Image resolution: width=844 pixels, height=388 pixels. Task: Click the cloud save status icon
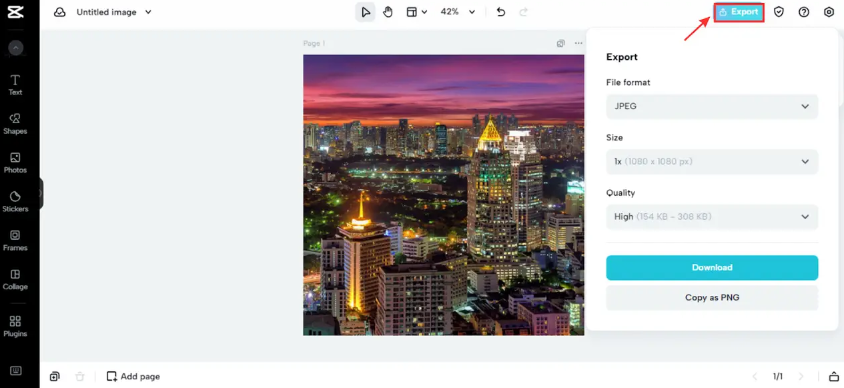(x=60, y=12)
